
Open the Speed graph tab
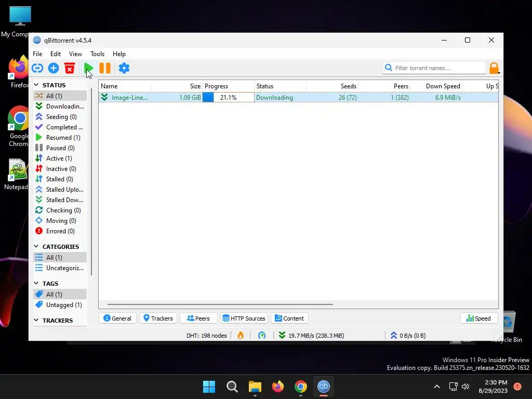[x=478, y=318]
